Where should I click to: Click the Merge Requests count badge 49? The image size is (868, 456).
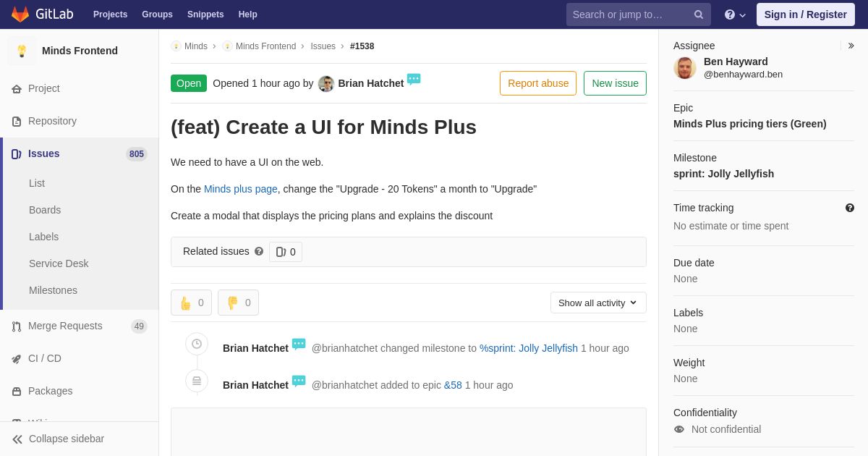click(x=139, y=326)
